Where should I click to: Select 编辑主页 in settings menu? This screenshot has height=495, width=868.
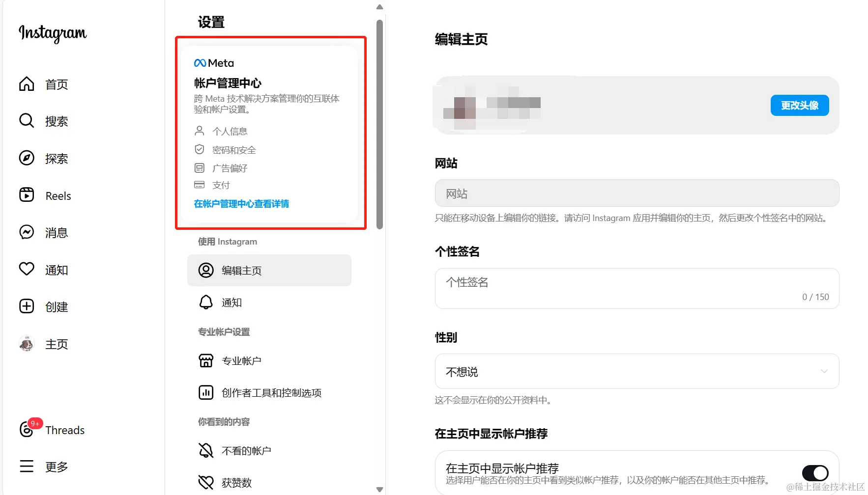(x=269, y=270)
